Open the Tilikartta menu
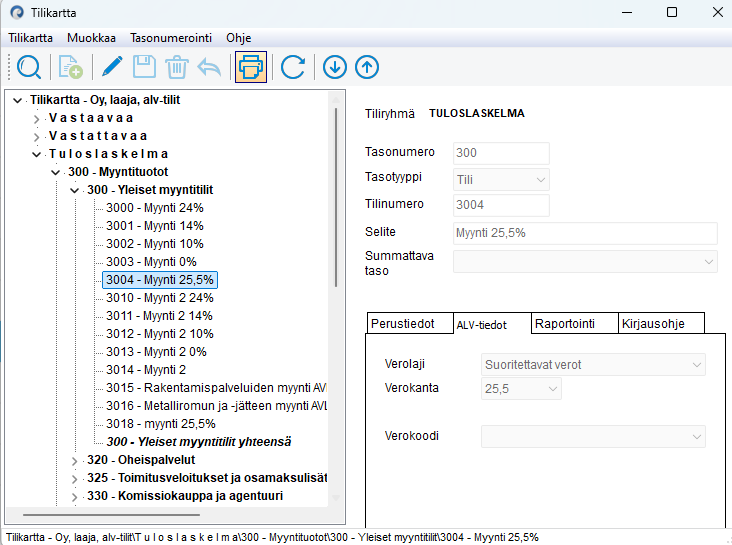 (x=30, y=38)
